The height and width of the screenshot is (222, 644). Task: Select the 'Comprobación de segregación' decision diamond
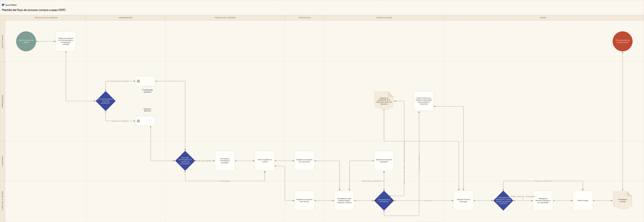tap(503, 201)
